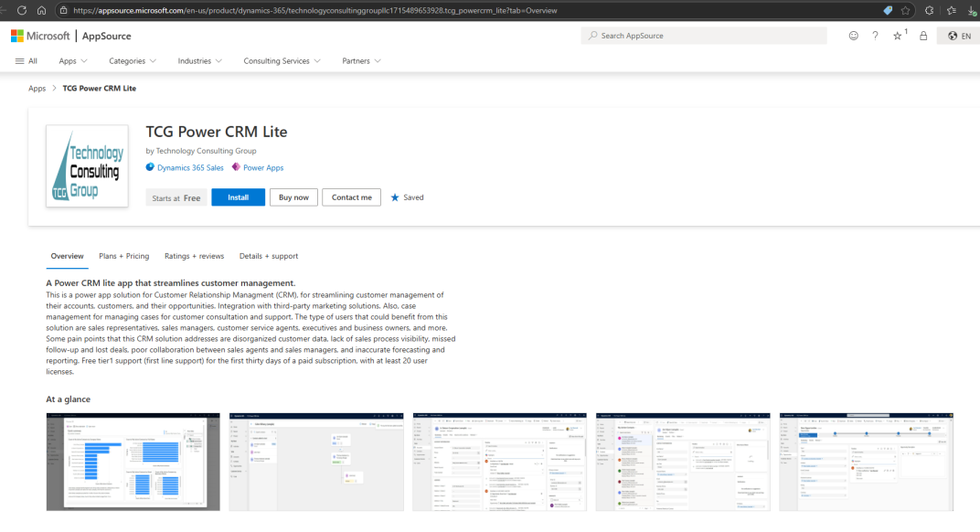Click the Contact me button

(351, 197)
